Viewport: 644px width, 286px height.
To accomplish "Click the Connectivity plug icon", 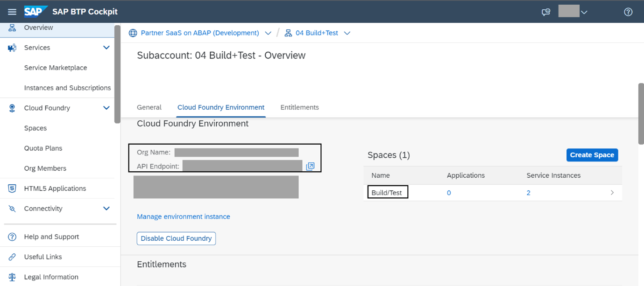I will (x=12, y=209).
